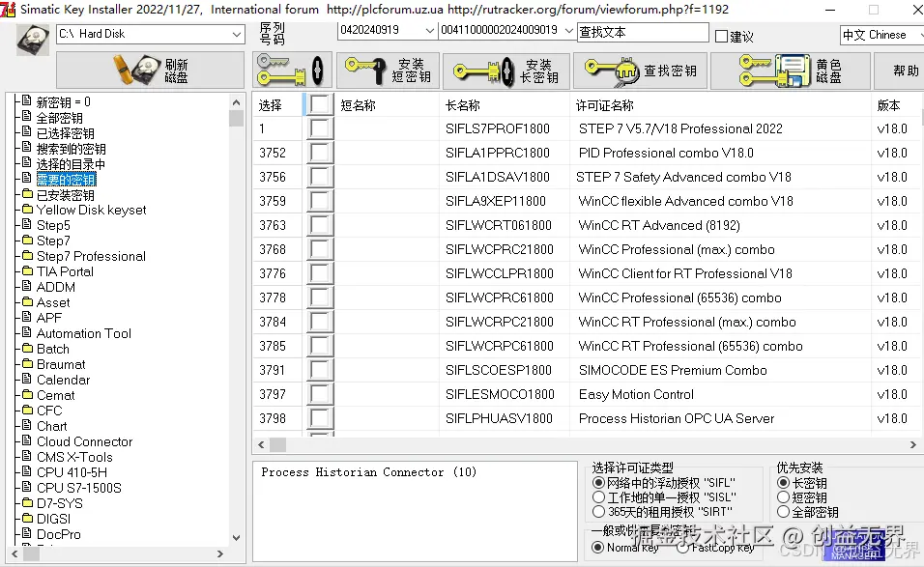Click the hard disk drive icon
This screenshot has height=567, width=924.
(x=33, y=40)
